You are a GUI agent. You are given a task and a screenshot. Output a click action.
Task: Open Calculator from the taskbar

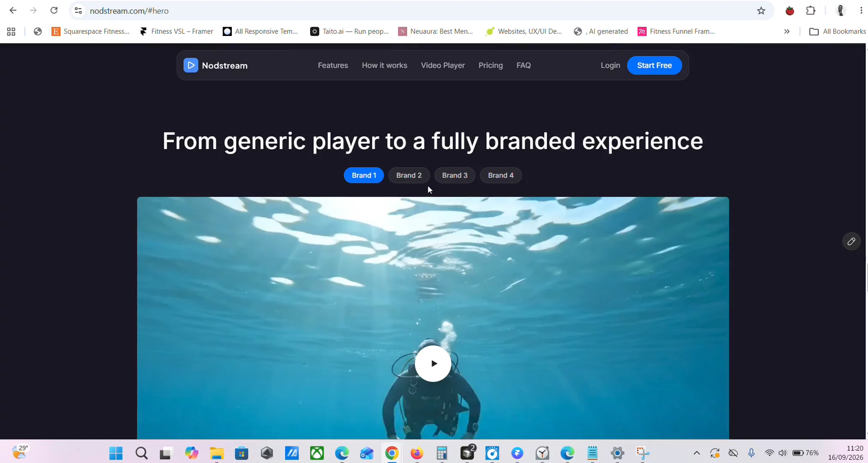click(442, 453)
